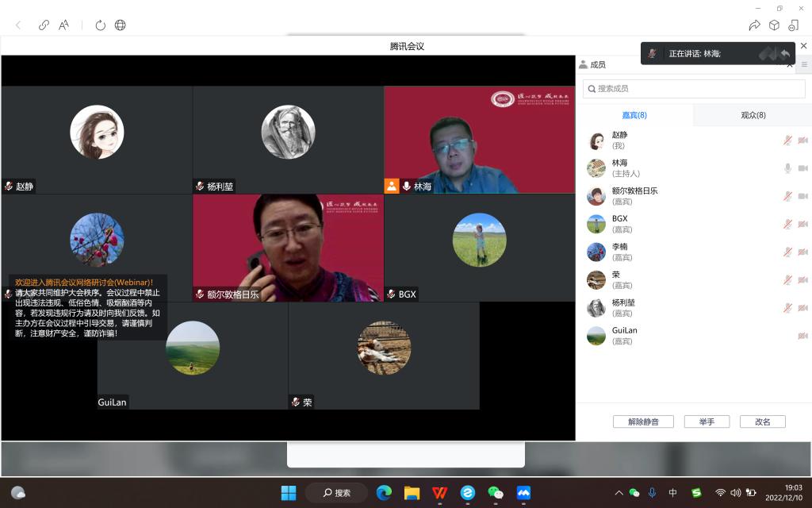
Task: Toggle camera icon for 林海 in member list
Action: click(802, 168)
